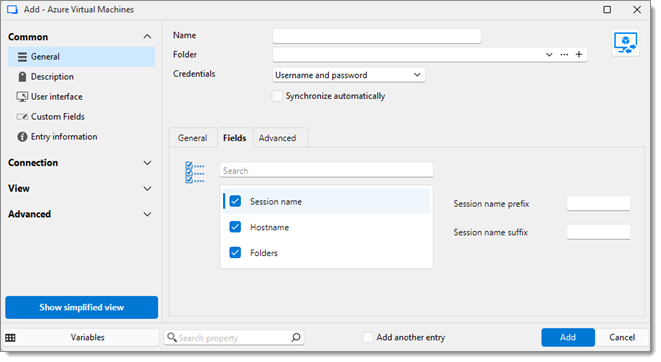Click the Entry information info icon

click(x=22, y=137)
